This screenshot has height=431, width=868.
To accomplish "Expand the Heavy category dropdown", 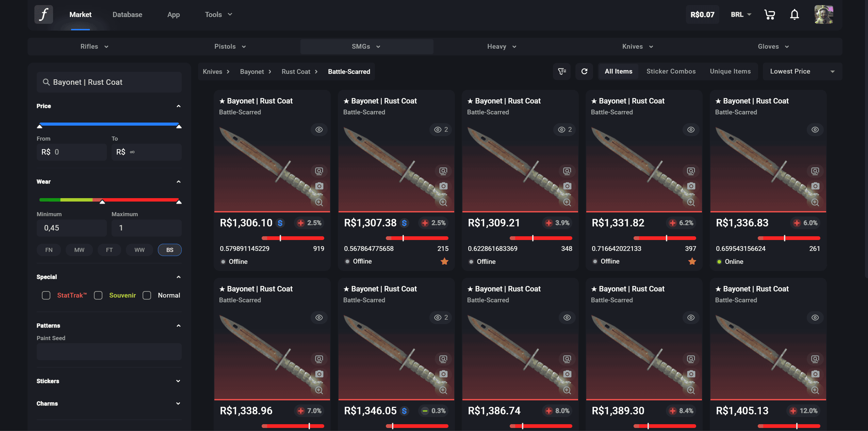I will point(502,47).
